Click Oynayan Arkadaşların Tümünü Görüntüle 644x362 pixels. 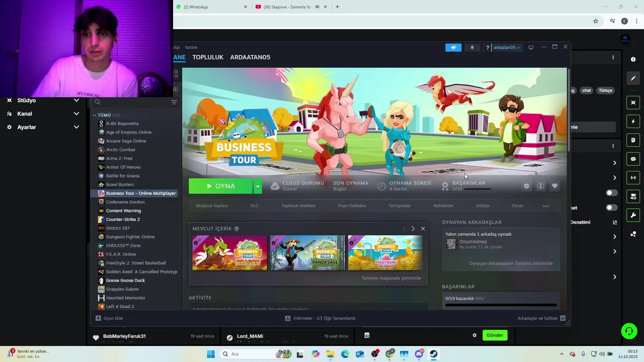pos(511,263)
